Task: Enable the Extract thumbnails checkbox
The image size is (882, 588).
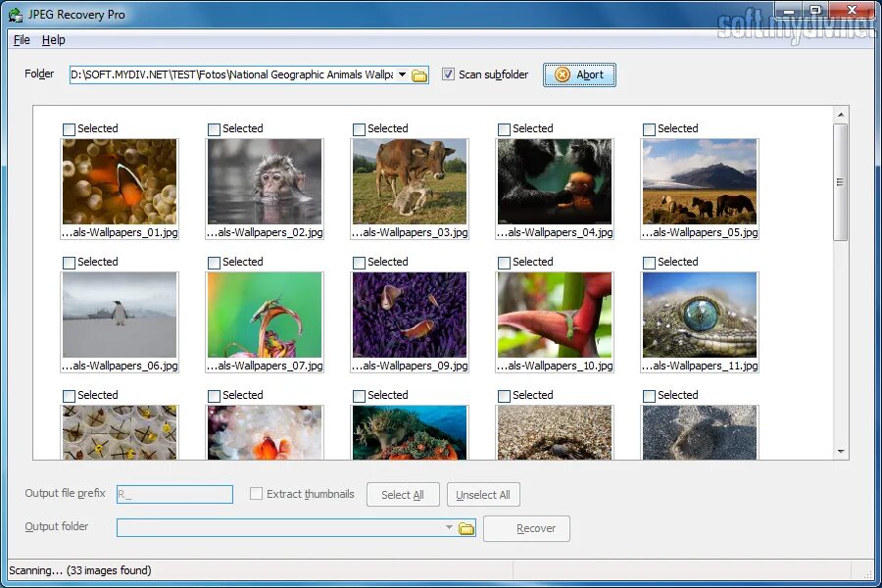Action: (256, 494)
